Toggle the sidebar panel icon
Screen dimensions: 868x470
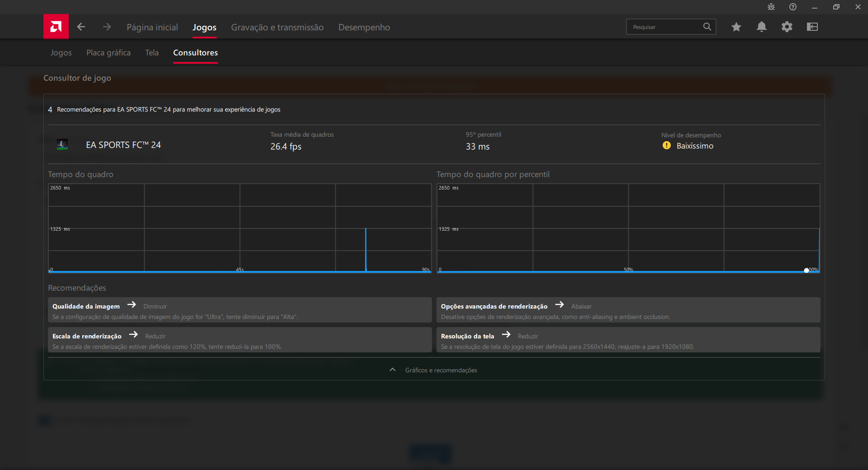(812, 27)
